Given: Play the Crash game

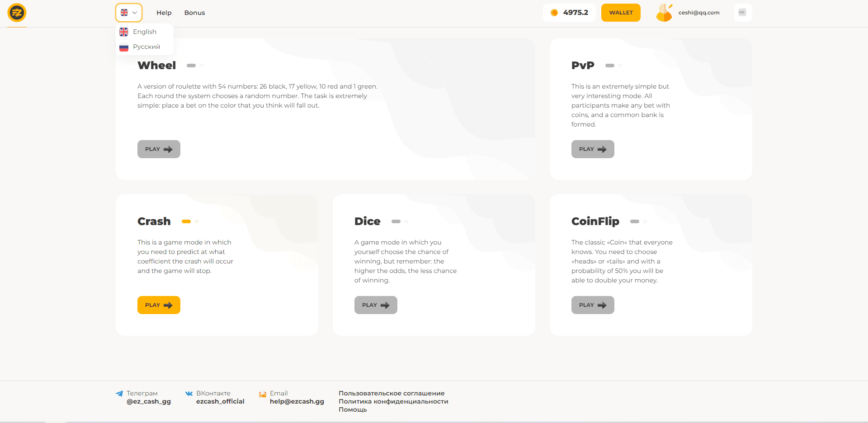Looking at the screenshot, I should point(159,305).
